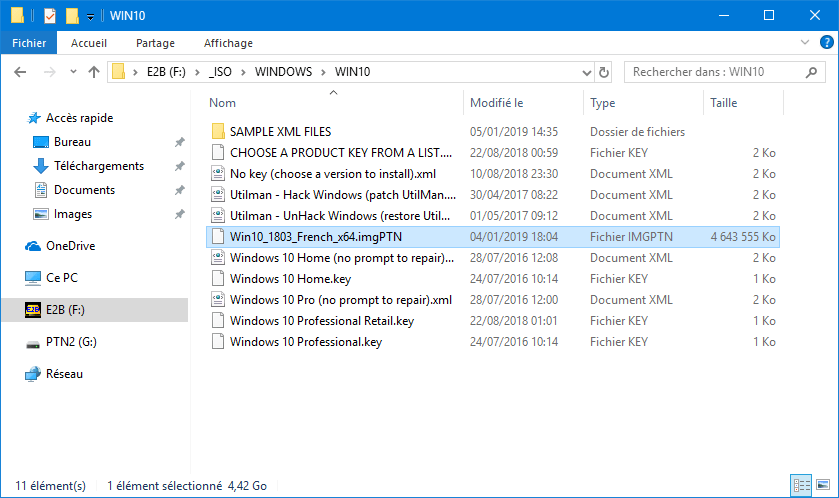This screenshot has height=498, width=839.
Task: Click the Win10_1803_French_x64.imgPTN file icon
Action: [x=218, y=236]
